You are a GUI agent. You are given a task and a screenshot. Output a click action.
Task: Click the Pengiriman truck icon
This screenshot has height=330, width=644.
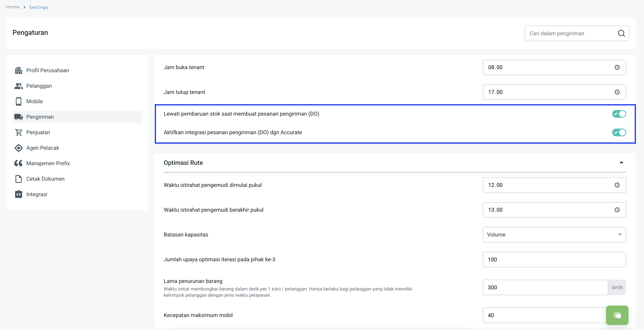[18, 117]
